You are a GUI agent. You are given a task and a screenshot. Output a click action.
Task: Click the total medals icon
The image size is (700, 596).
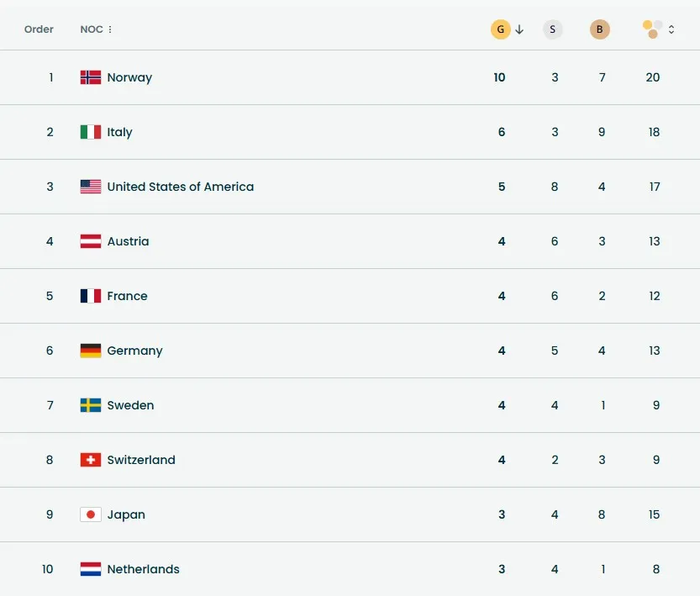click(x=653, y=29)
